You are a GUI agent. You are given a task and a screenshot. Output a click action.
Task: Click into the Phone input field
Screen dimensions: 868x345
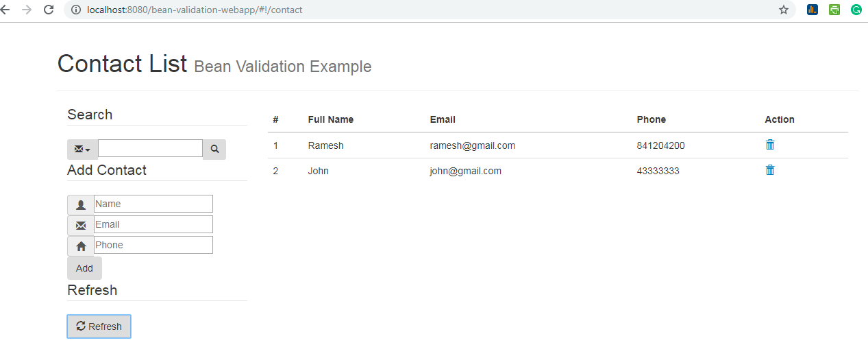pos(153,245)
